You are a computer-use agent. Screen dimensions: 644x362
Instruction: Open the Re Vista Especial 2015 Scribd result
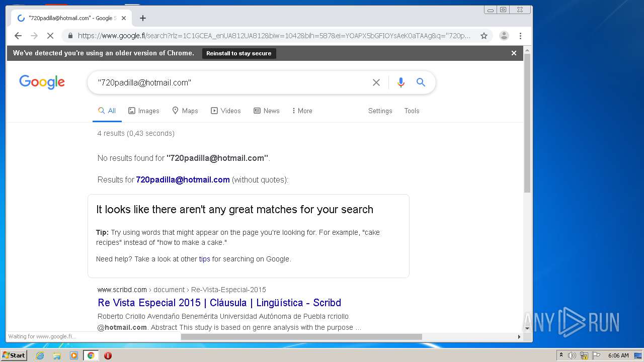point(219,303)
